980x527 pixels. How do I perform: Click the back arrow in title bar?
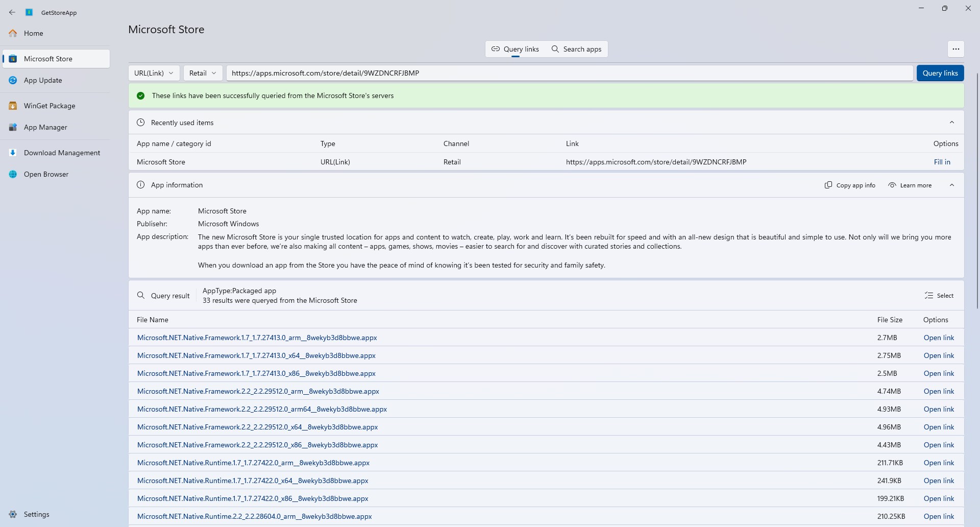(x=12, y=12)
